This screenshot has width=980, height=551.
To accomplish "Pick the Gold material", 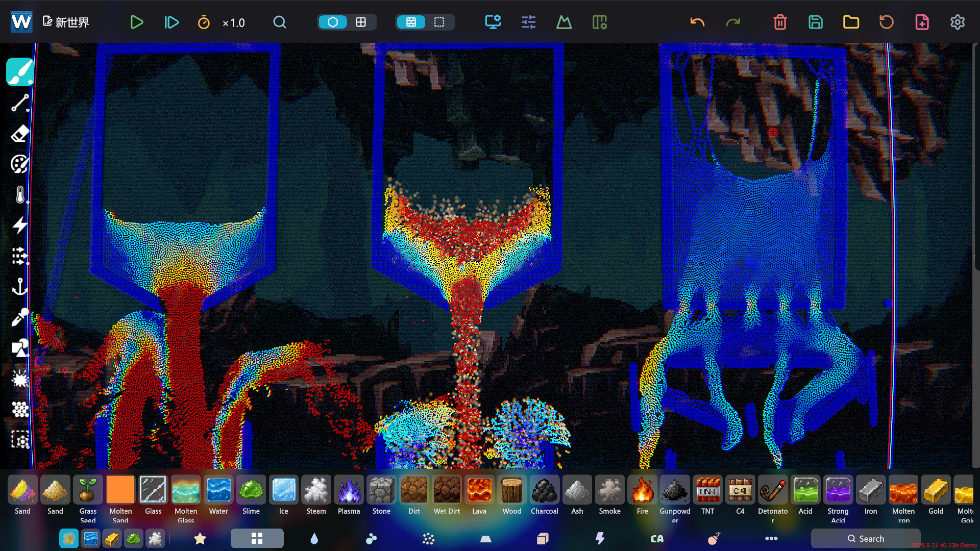I will click(936, 490).
